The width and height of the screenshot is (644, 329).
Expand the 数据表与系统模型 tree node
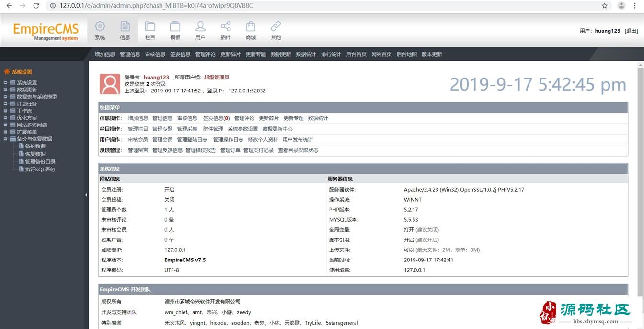click(6, 97)
